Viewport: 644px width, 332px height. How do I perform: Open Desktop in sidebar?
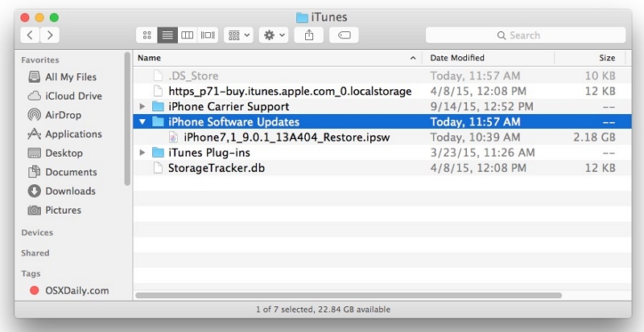click(56, 153)
